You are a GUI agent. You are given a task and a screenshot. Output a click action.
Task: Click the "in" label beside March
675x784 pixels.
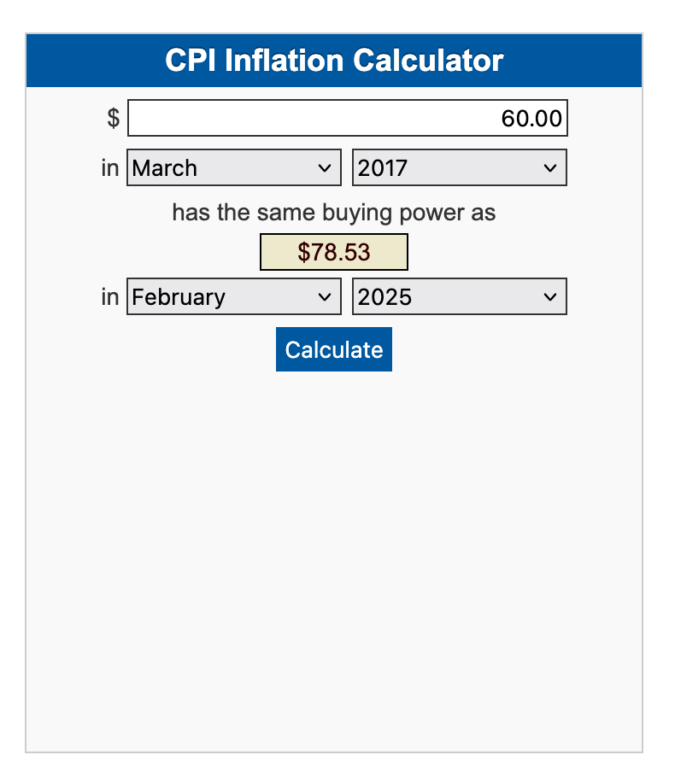[110, 167]
